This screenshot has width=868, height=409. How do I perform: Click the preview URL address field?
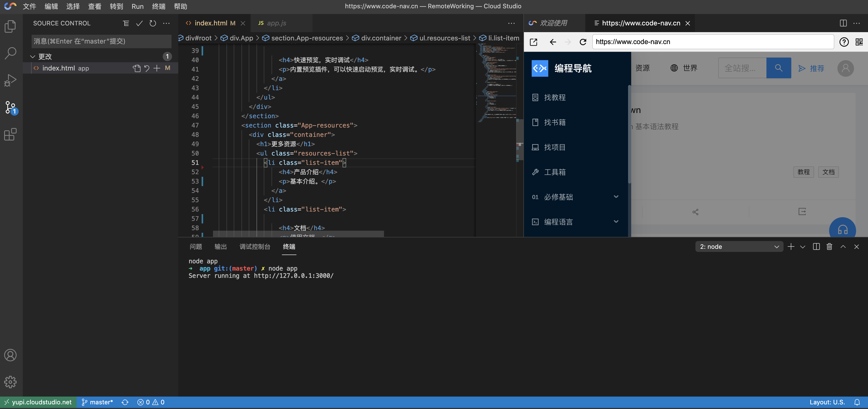[x=713, y=42]
